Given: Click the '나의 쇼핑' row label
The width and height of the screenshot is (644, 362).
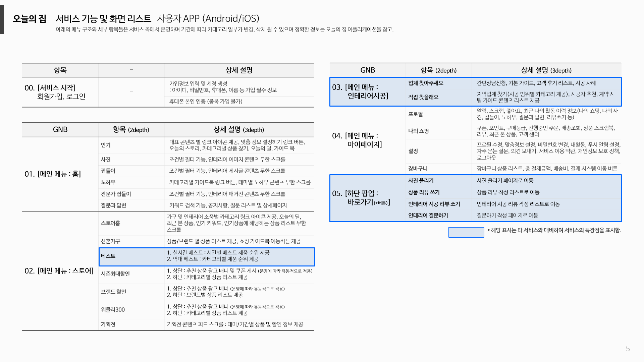Looking at the screenshot, I should pyautogui.click(x=418, y=131).
